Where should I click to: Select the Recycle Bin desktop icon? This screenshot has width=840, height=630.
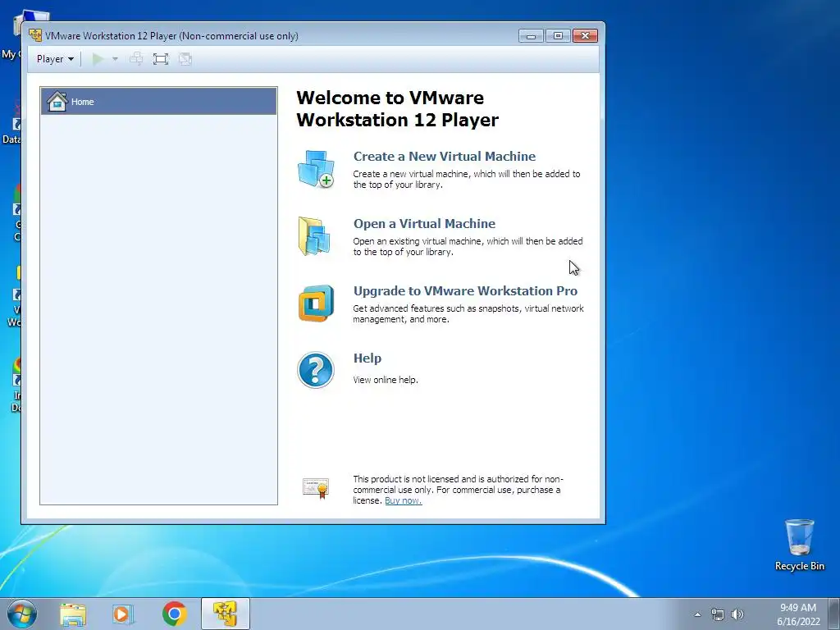coord(799,545)
